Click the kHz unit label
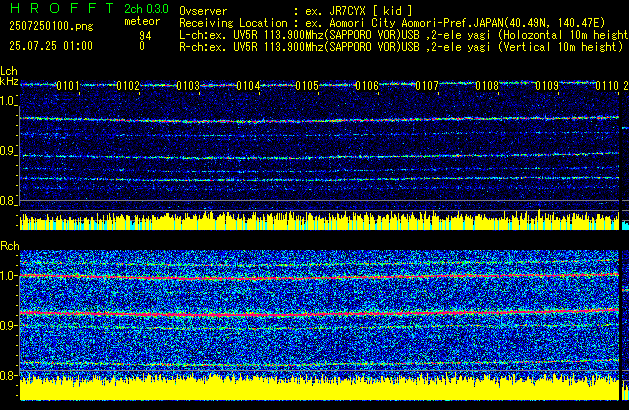This screenshot has width=629, height=410. [9, 81]
